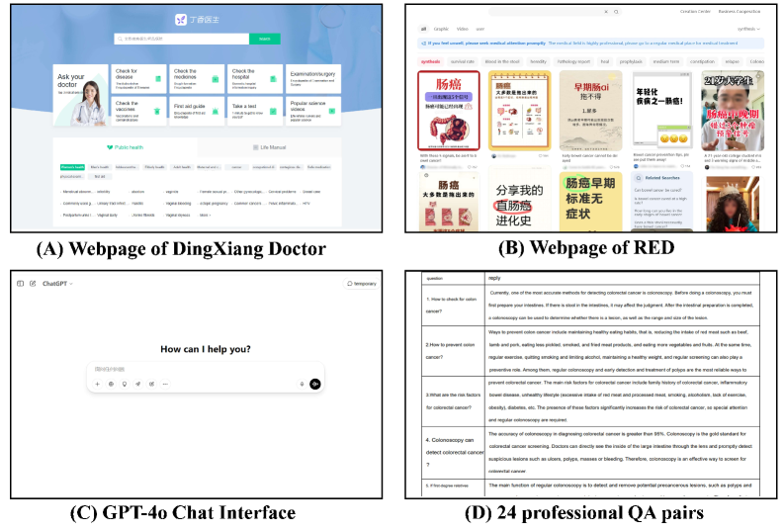The image size is (784, 532).
Task: Open the yellow notepad bowel cancer post
Action: [519, 110]
